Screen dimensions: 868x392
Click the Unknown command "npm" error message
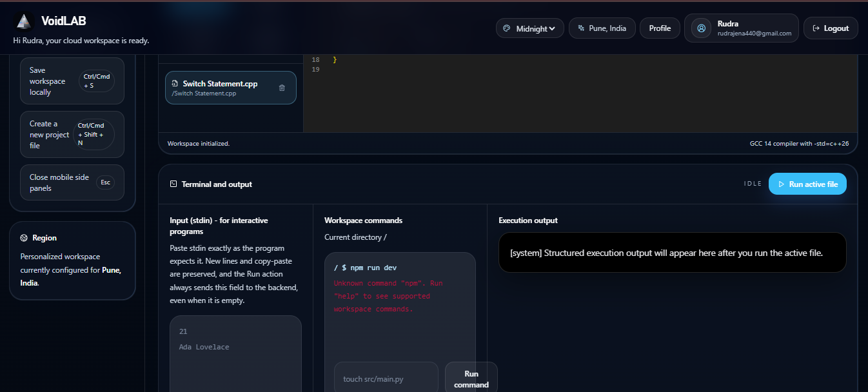coord(388,296)
